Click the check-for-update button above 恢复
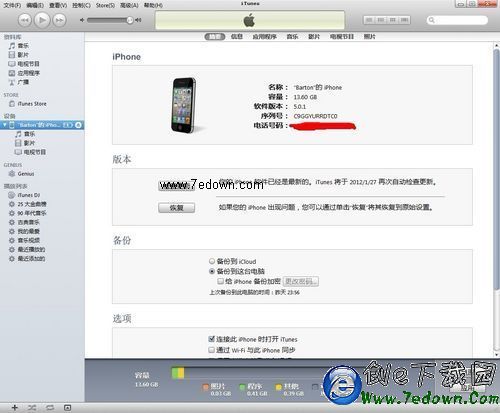Image resolution: width=500 pixels, height=413 pixels. point(176,185)
